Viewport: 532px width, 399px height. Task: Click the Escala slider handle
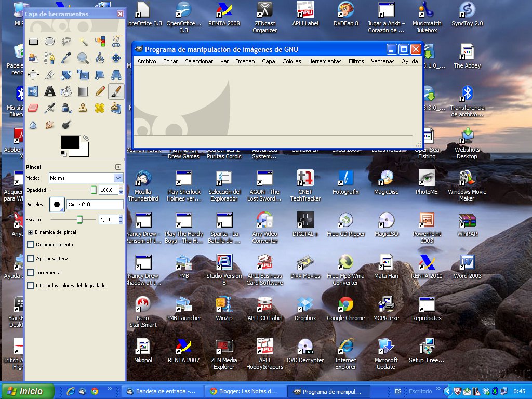click(79, 220)
